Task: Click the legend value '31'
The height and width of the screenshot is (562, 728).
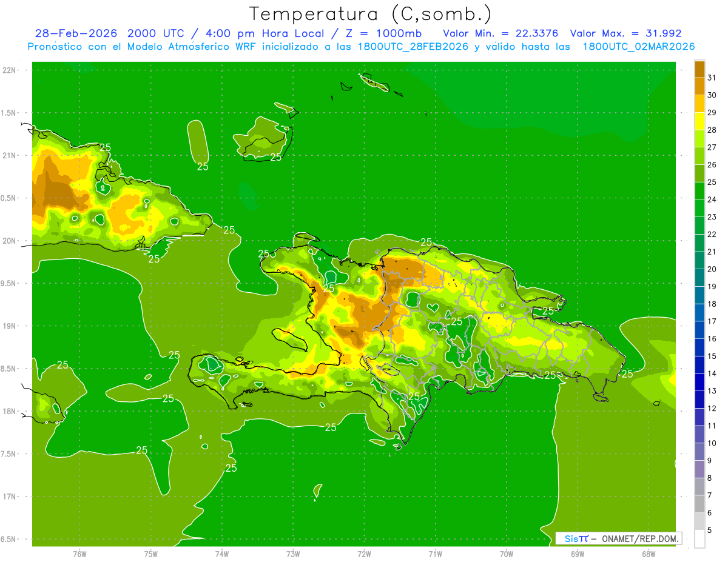Action: pyautogui.click(x=712, y=78)
